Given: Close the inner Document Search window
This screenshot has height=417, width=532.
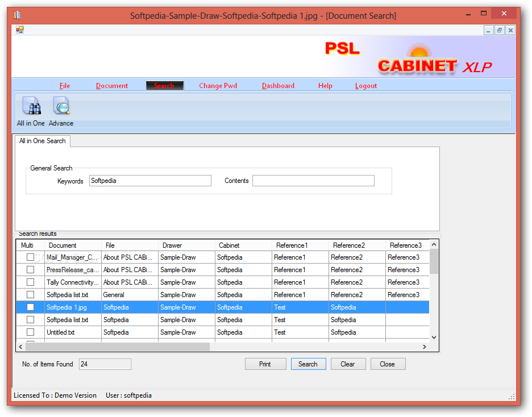Looking at the screenshot, I should coord(510,31).
